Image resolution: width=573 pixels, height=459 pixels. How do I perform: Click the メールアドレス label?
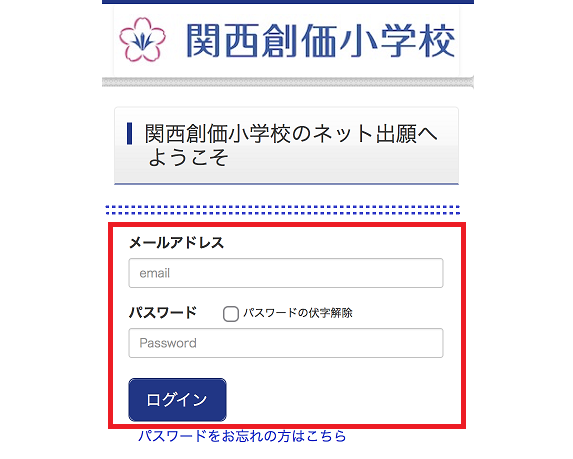coord(177,243)
